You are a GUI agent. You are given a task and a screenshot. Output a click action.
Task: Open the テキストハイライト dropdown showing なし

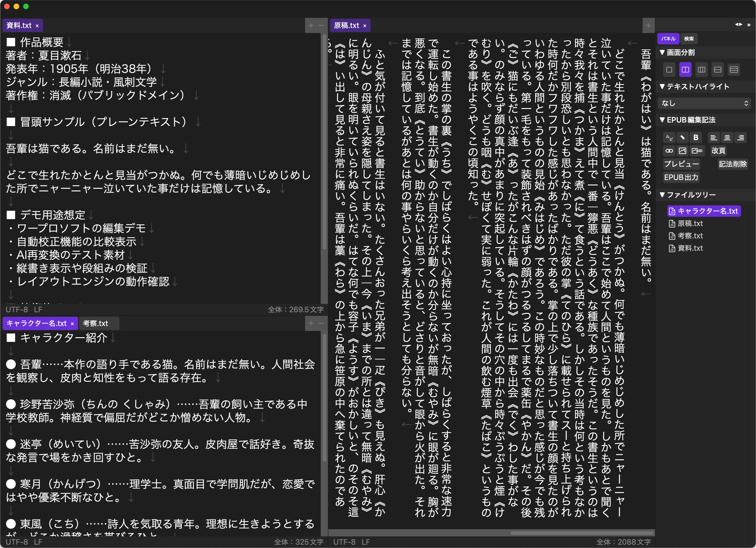click(x=704, y=103)
